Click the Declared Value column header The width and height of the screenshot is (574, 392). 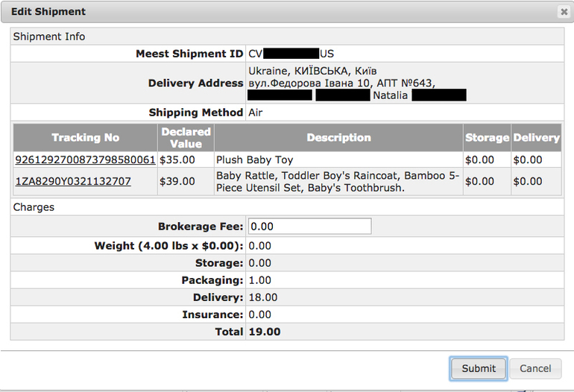pyautogui.click(x=186, y=138)
